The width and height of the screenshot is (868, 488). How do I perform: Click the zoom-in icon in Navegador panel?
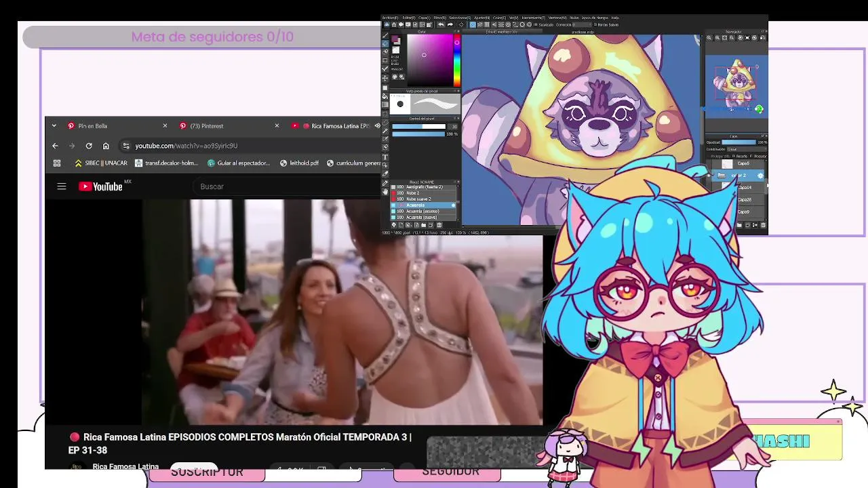tap(717, 38)
